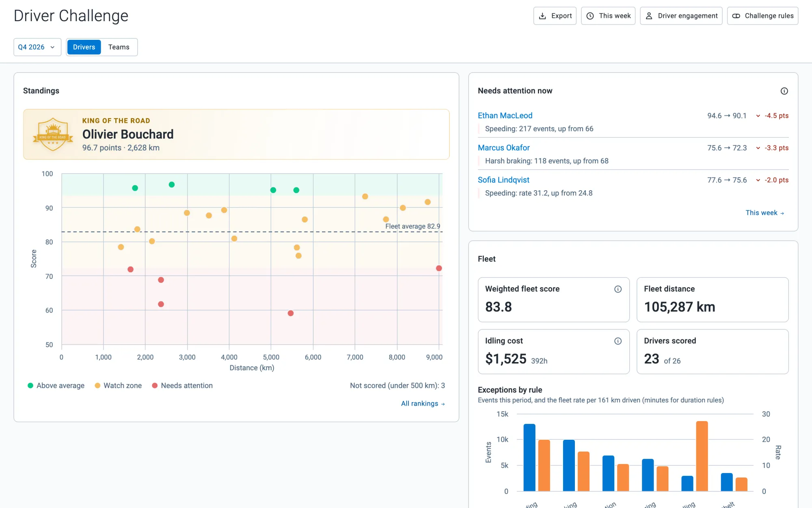Click the tallest orange bar in Exceptions chart
Screen dimensions: 812x508
click(702, 456)
